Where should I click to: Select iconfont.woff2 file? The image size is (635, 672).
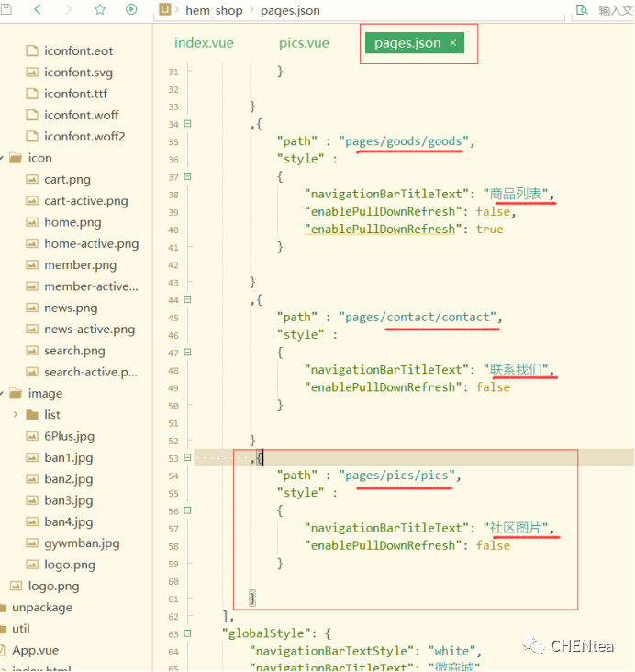84,137
